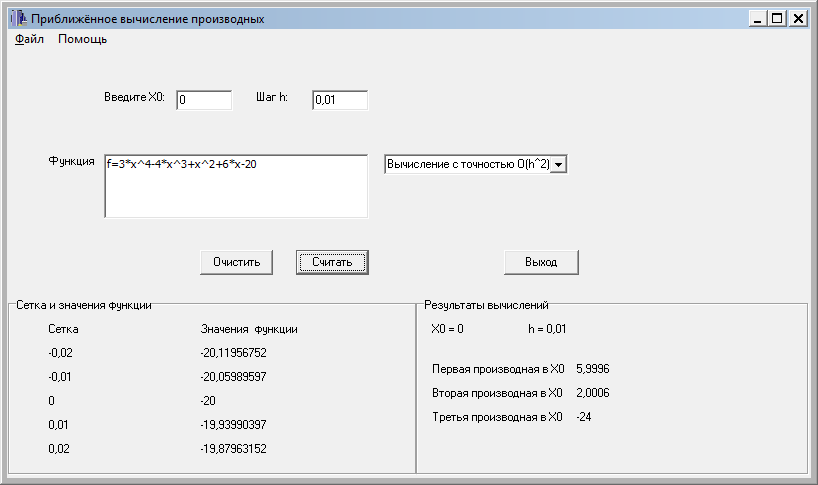This screenshot has height=485, width=818.
Task: Select function value -19,87963152
Action: (234, 449)
